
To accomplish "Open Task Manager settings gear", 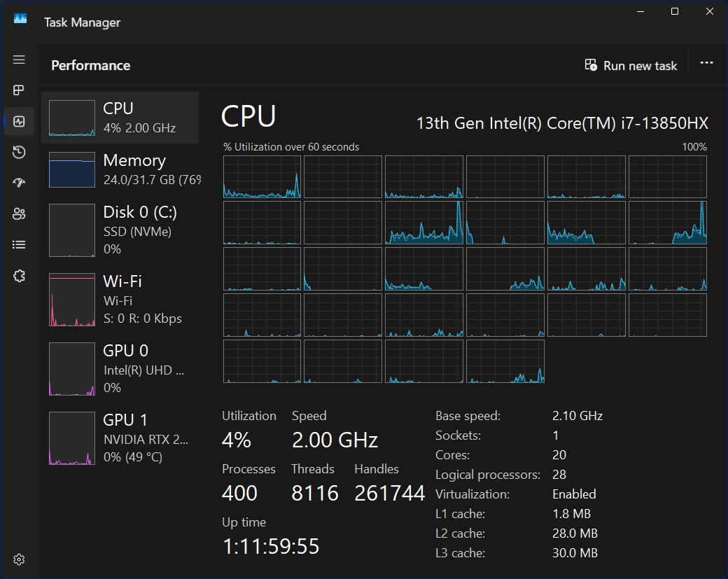I will 19,559.
